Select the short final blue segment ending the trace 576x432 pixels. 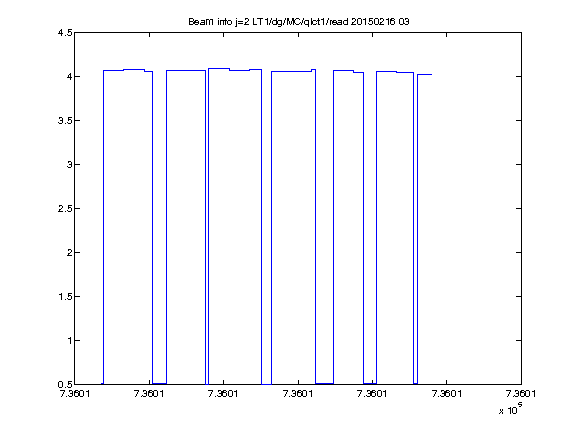[x=424, y=75]
